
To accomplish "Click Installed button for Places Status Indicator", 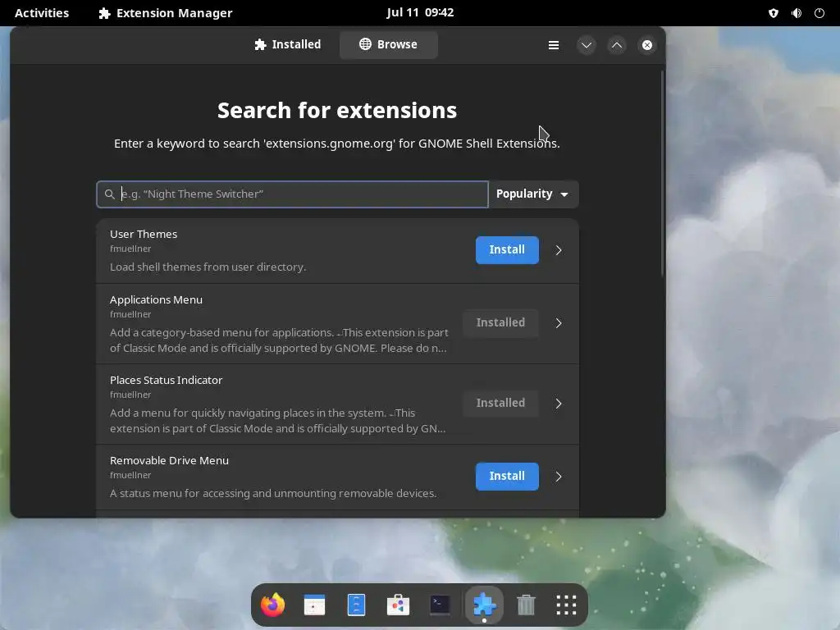I will 500,403.
